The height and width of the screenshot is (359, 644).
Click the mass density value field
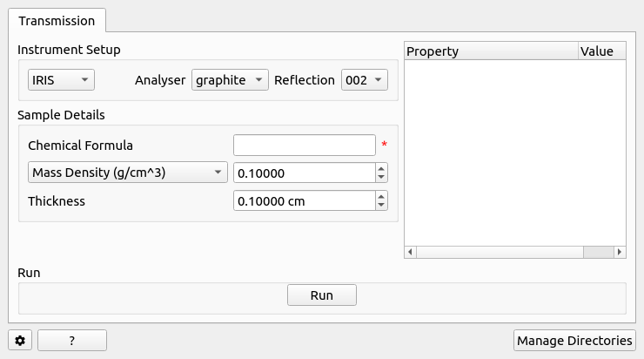pyautogui.click(x=304, y=173)
